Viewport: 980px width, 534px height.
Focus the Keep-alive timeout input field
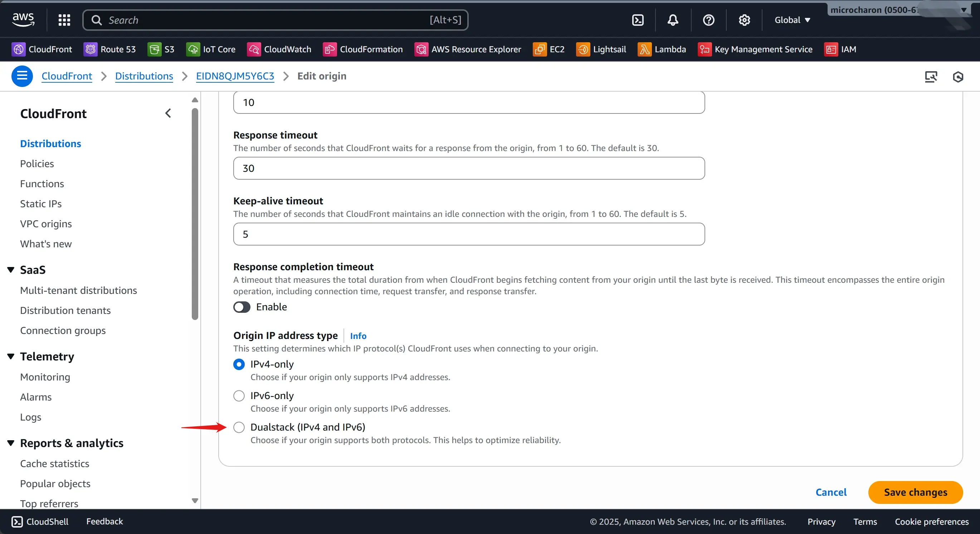pos(469,234)
